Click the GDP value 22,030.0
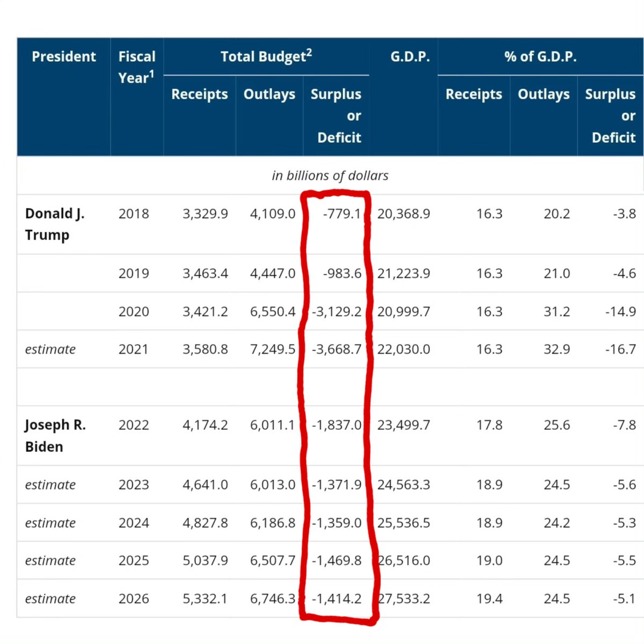The width and height of the screenshot is (644, 644). tap(404, 349)
